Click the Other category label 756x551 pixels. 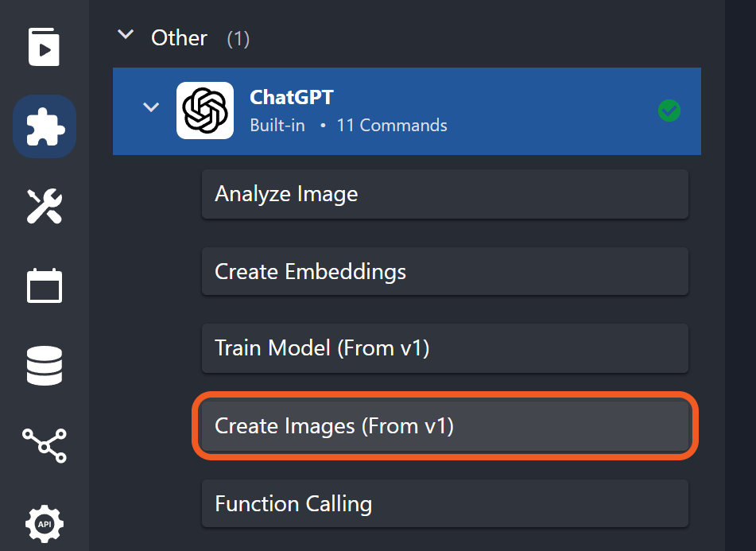pyautogui.click(x=179, y=38)
